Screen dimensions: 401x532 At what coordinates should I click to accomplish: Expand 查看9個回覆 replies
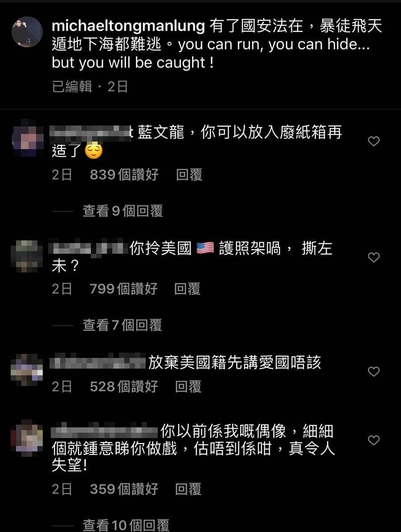tap(123, 211)
